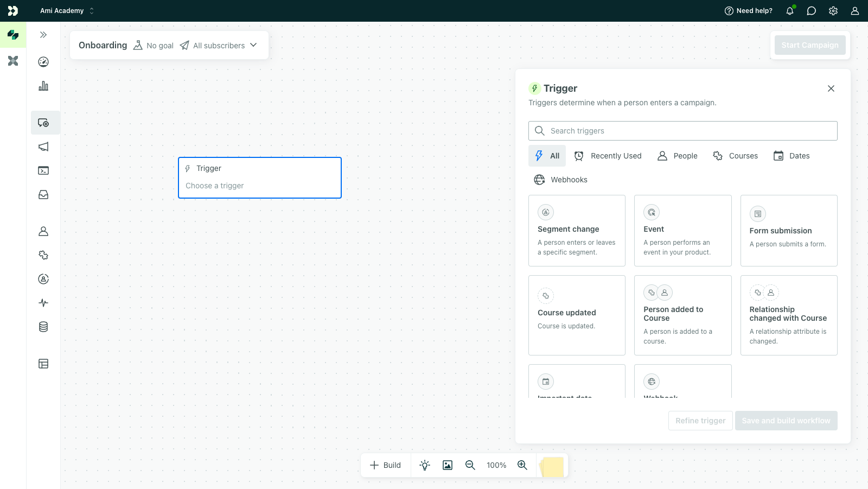This screenshot has height=489, width=868.
Task: Choose the Event trigger card
Action: point(683,231)
